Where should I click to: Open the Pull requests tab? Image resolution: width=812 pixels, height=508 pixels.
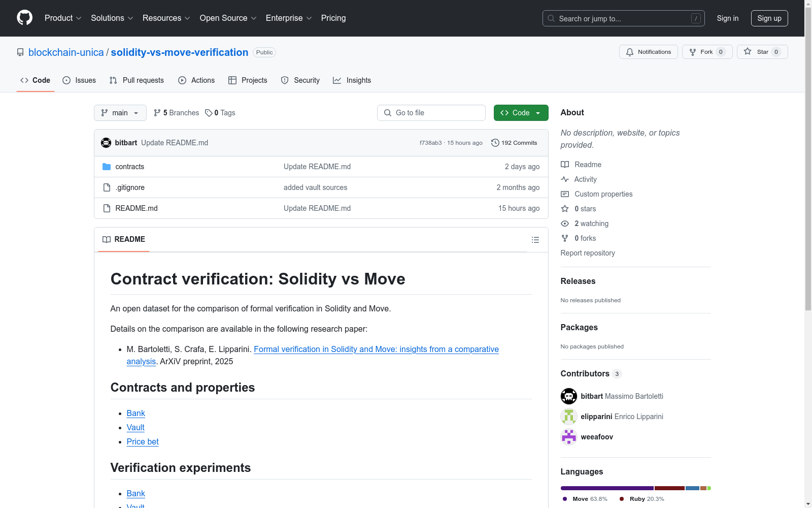coord(137,80)
